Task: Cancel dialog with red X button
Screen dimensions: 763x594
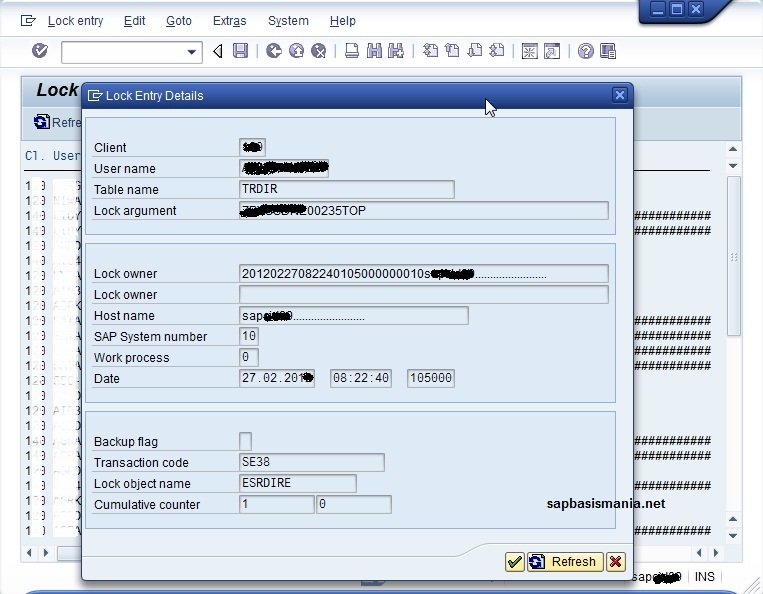Action: (x=616, y=562)
